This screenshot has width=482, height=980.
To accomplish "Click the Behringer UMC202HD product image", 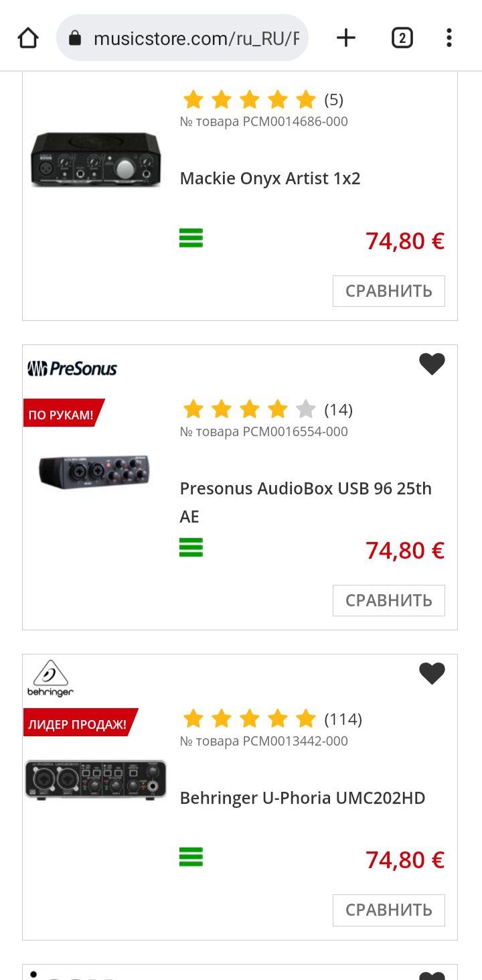I will pos(96,779).
